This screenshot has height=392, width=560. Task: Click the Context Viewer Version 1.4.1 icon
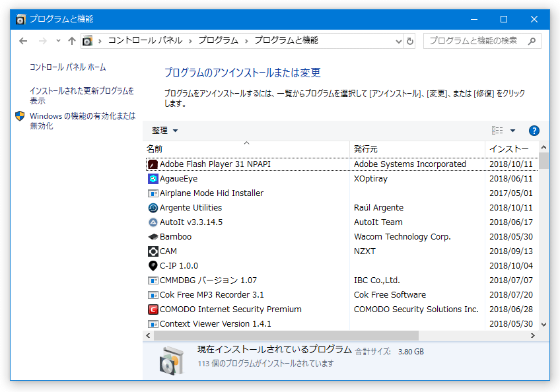[x=153, y=324]
